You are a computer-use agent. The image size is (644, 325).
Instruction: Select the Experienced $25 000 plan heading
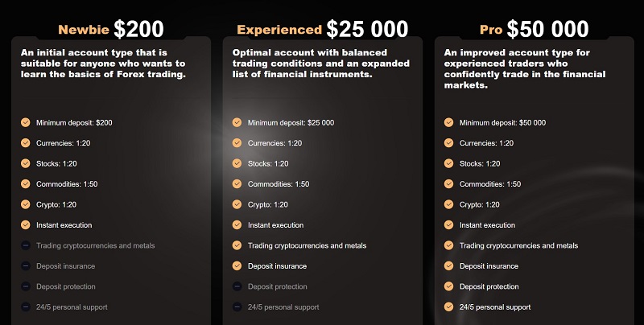tap(323, 29)
